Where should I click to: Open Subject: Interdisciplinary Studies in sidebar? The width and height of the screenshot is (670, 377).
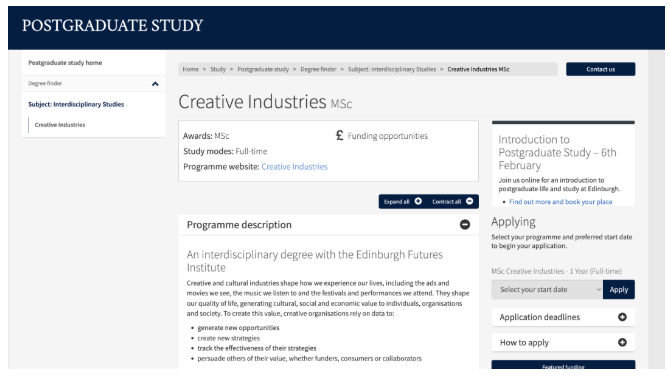76,104
